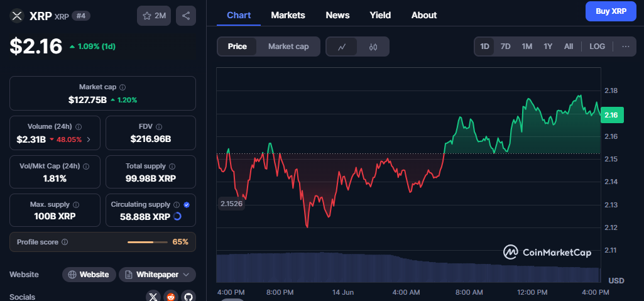Click the Buy XRP button
This screenshot has height=301, width=644.
(610, 11)
